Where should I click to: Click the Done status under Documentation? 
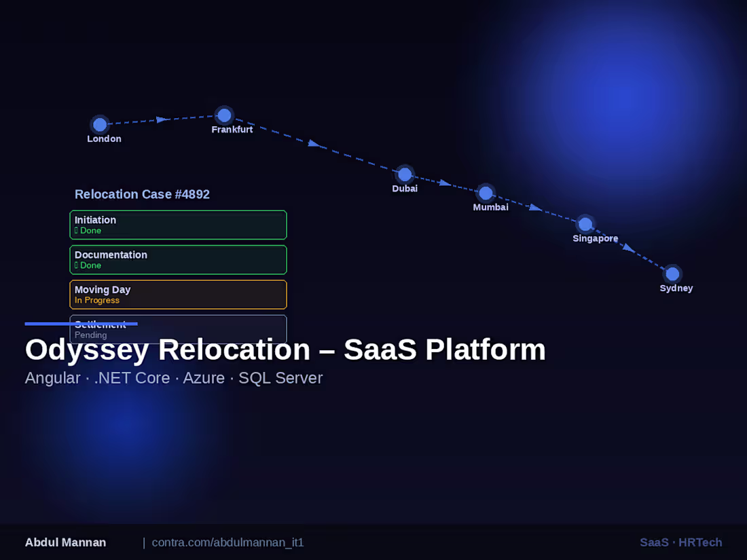click(x=88, y=265)
